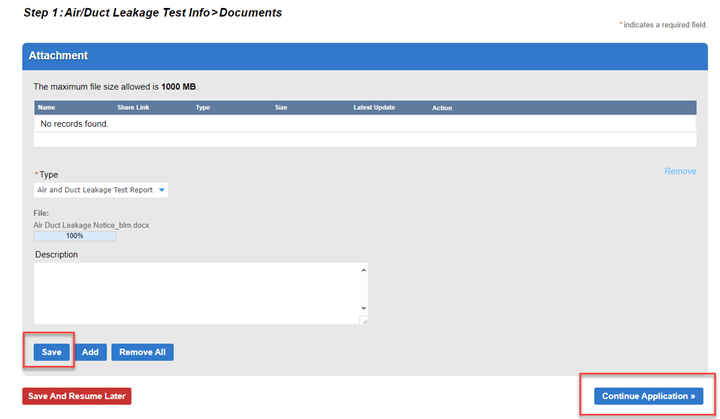Click the Share Link column header
This screenshot has width=720, height=419.
click(133, 108)
